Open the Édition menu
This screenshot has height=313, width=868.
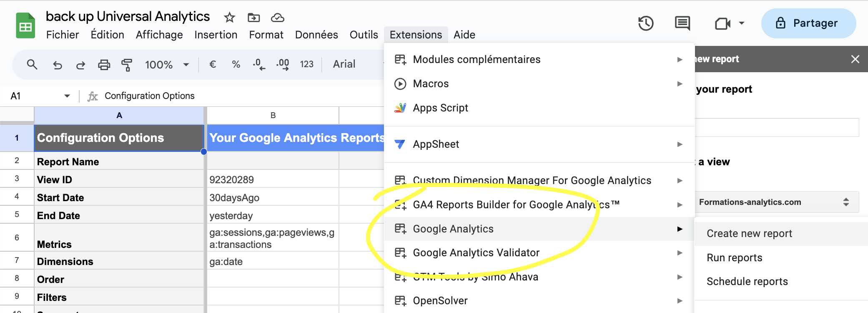click(x=108, y=35)
